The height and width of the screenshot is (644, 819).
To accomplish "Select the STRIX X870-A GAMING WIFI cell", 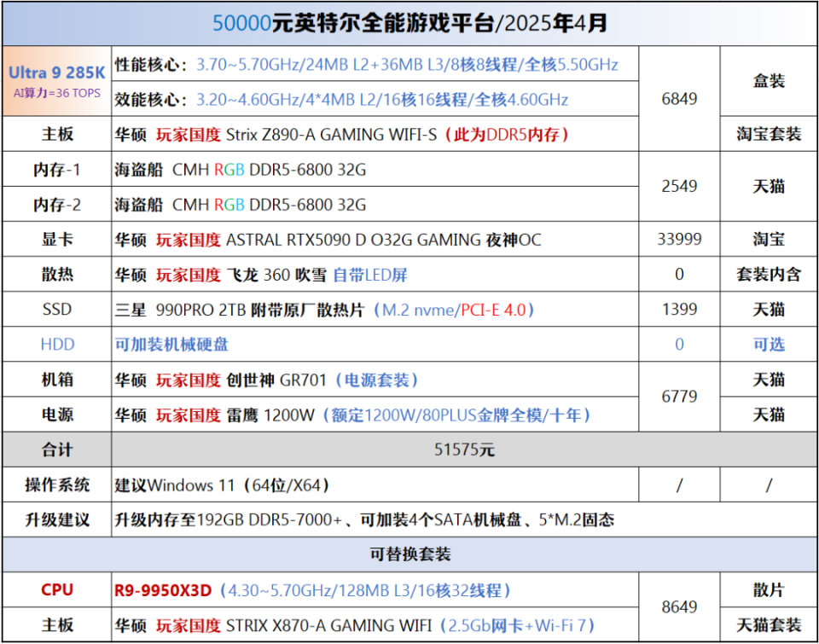I will pyautogui.click(x=375, y=624).
